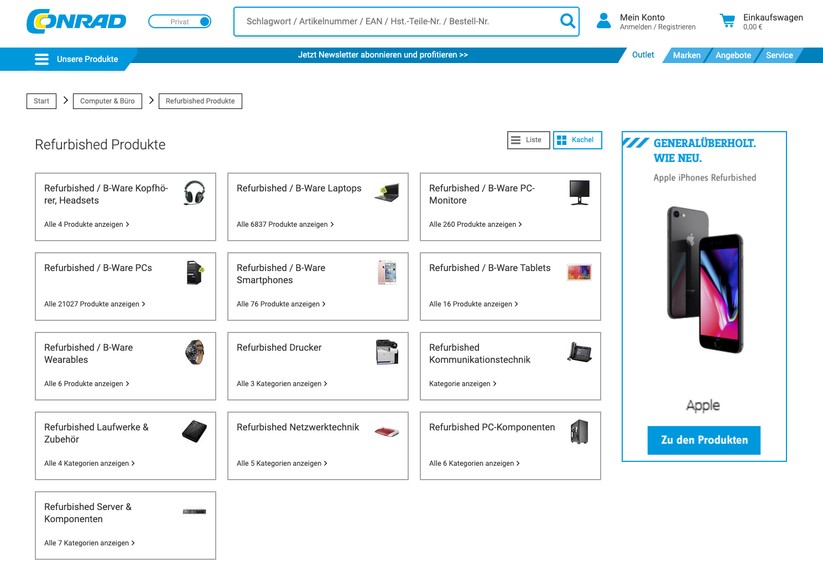Toggle the Privat customer switch
The height and width of the screenshot is (567, 823).
click(180, 22)
